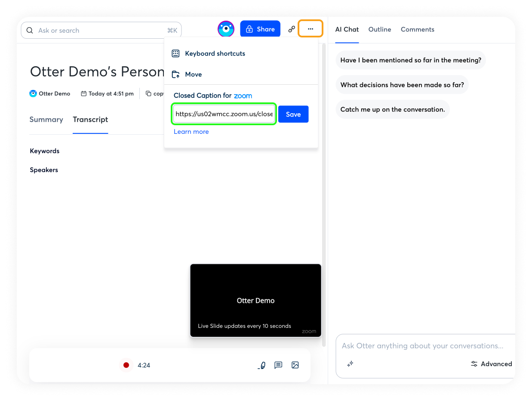Open Advanced chat settings
The width and height of the screenshot is (532, 401).
[x=491, y=364]
